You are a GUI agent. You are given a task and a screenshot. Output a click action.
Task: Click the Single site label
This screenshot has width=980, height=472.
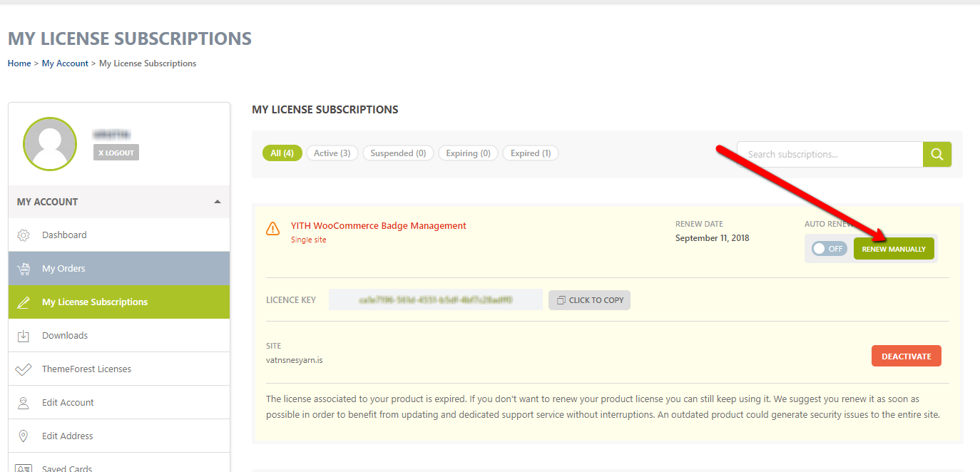coord(309,240)
